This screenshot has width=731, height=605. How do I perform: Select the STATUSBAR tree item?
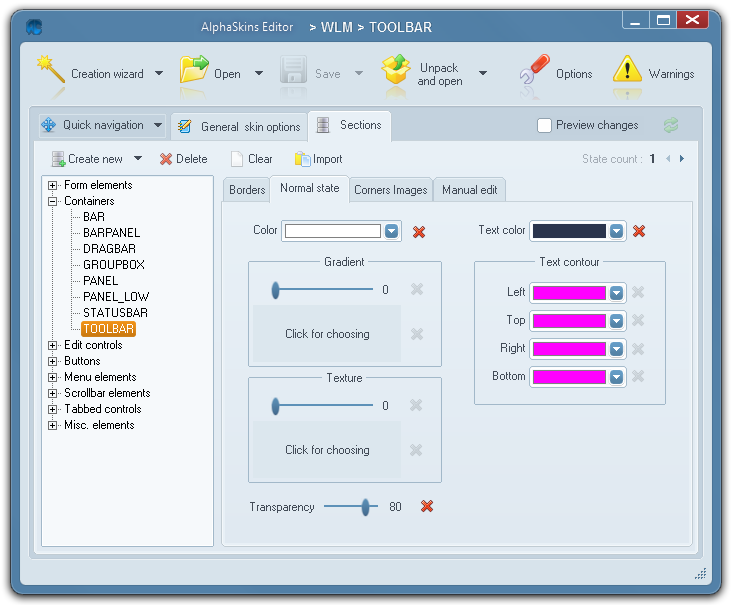[115, 313]
